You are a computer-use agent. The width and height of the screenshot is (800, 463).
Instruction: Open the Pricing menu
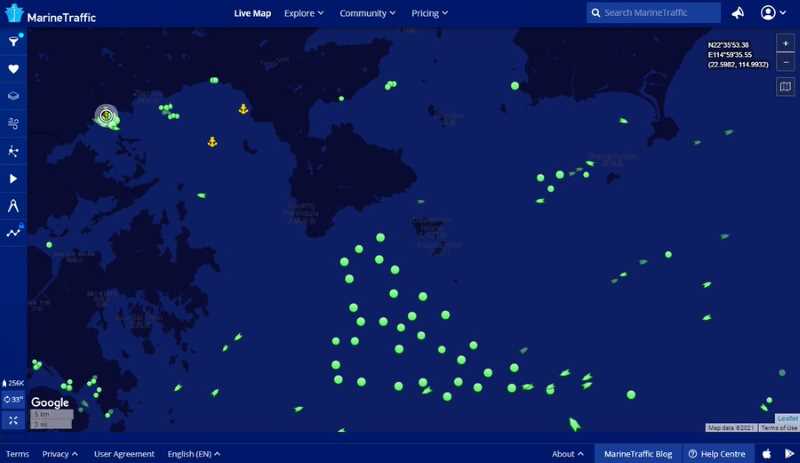(430, 13)
